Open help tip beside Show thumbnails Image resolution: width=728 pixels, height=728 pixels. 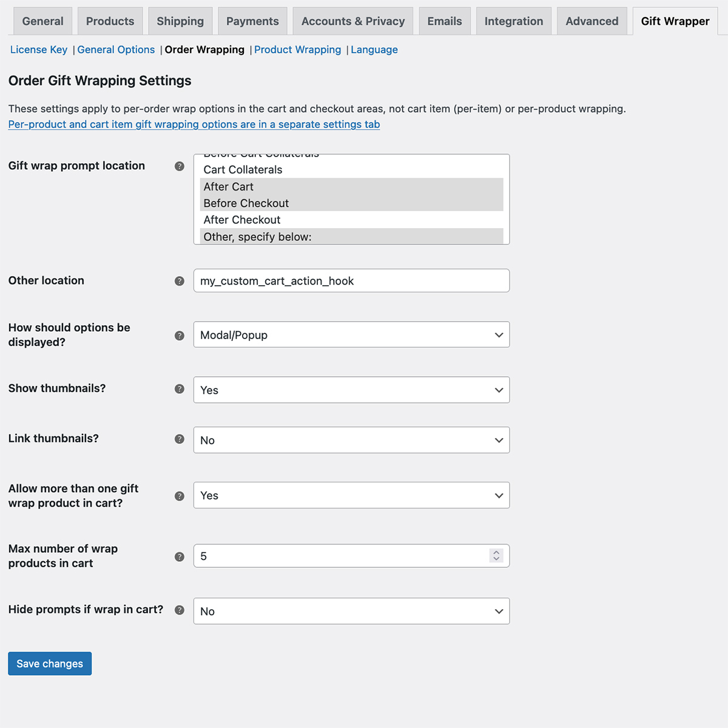180,389
